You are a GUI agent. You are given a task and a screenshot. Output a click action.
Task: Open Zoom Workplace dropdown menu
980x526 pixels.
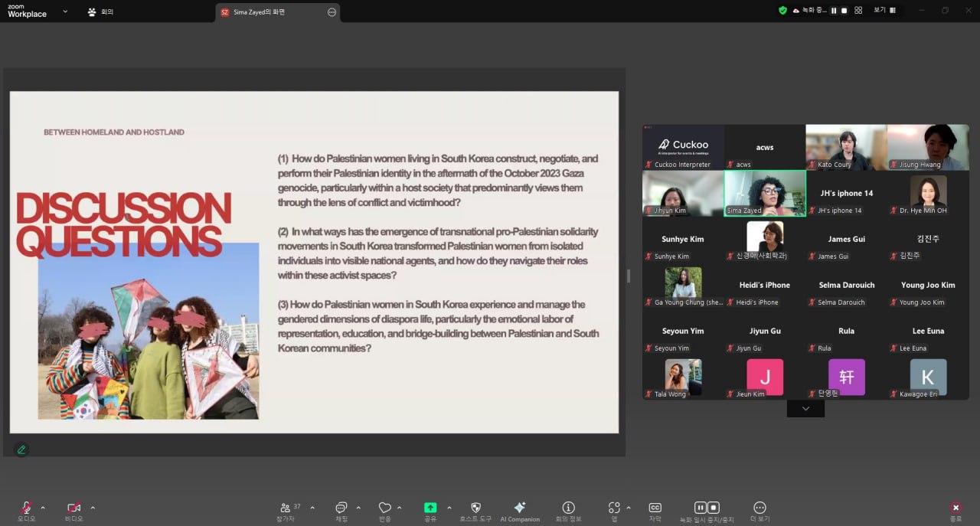tap(65, 11)
